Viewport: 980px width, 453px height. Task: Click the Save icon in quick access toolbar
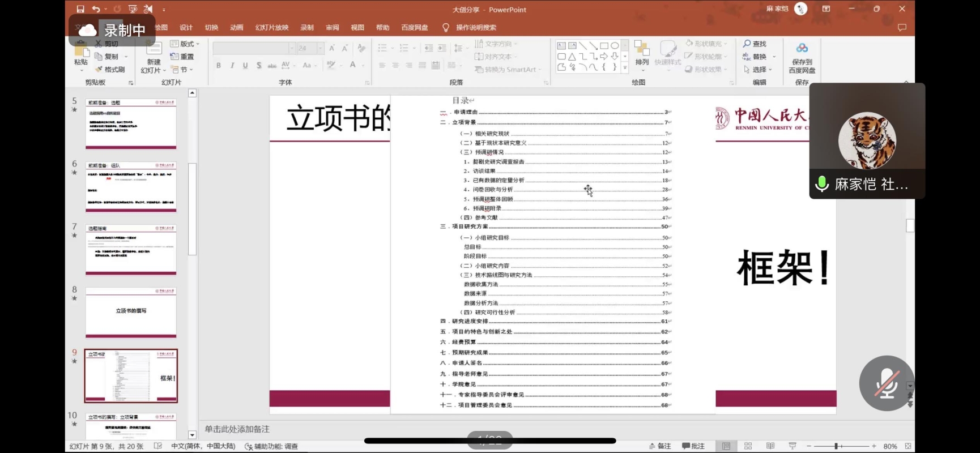[80, 9]
